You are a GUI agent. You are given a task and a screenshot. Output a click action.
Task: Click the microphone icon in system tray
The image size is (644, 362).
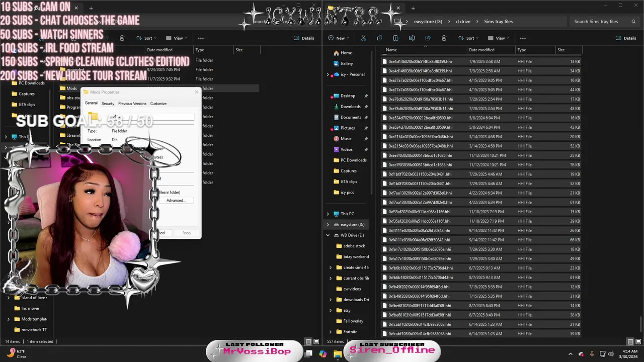pyautogui.click(x=592, y=354)
